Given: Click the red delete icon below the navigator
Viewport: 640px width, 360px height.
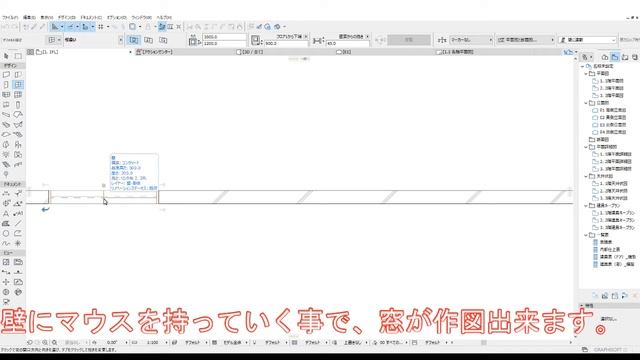Looking at the screenshot, I should [x=635, y=296].
